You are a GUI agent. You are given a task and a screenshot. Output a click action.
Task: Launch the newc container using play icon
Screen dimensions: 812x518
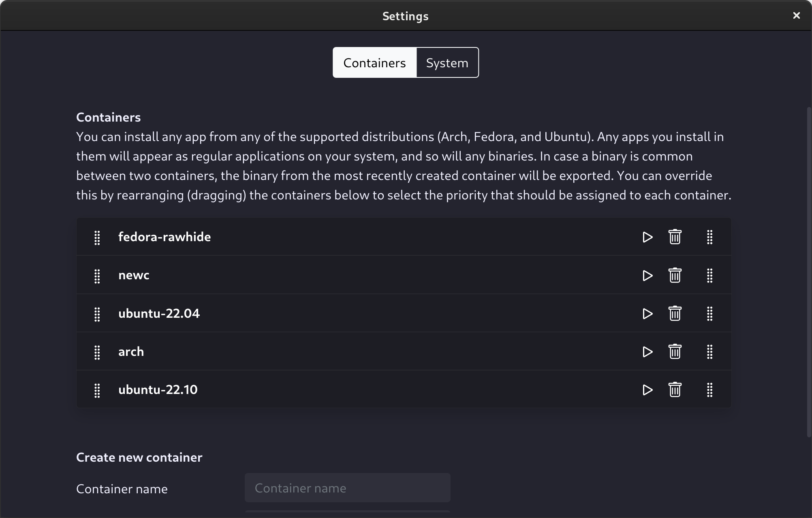coord(647,276)
